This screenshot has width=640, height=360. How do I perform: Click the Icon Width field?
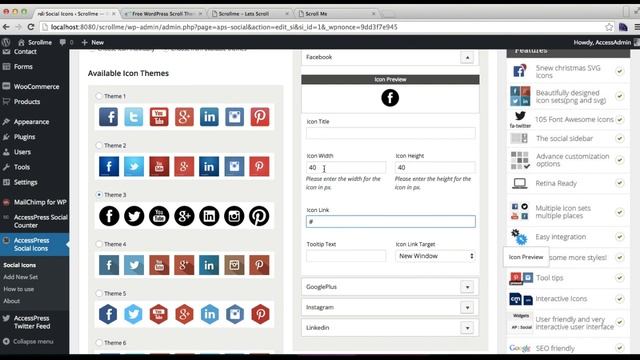coord(346,167)
